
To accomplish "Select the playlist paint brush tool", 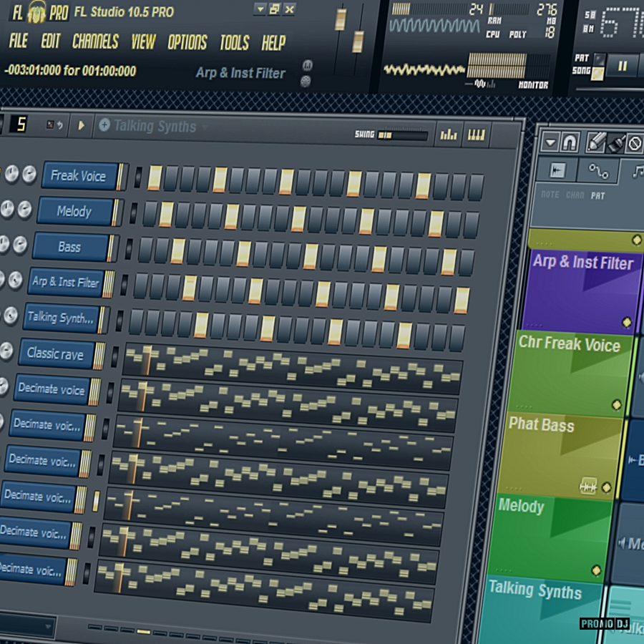I will pos(615,144).
